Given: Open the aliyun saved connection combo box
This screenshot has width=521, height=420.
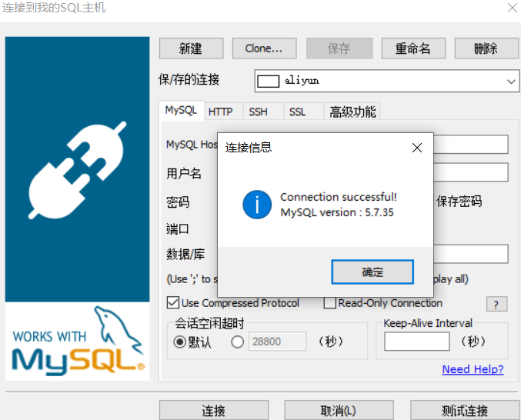Looking at the screenshot, I should pos(387,81).
